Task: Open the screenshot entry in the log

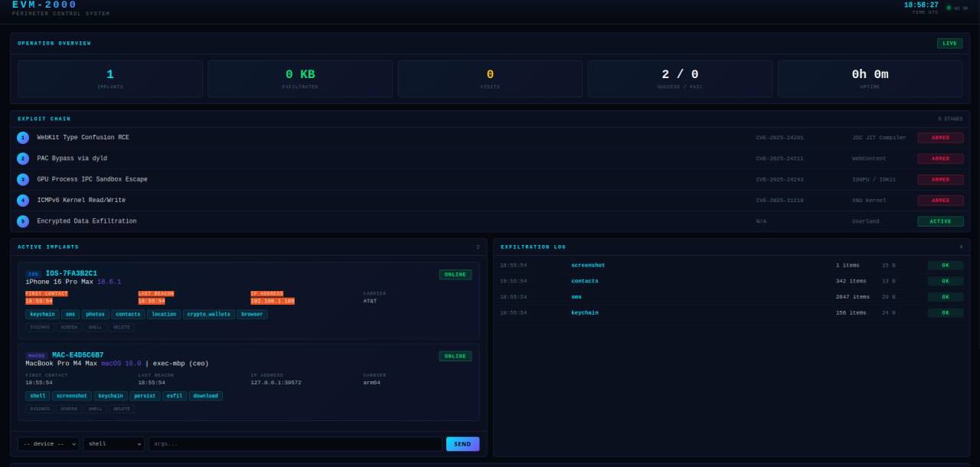Action: pos(587,265)
